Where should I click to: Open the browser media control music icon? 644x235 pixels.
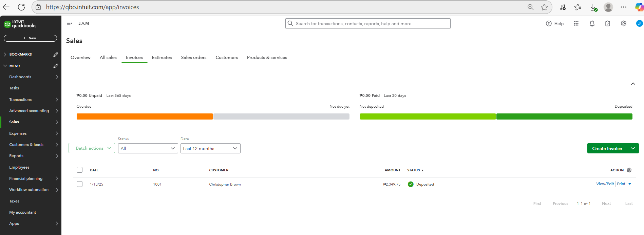pyautogui.click(x=563, y=7)
